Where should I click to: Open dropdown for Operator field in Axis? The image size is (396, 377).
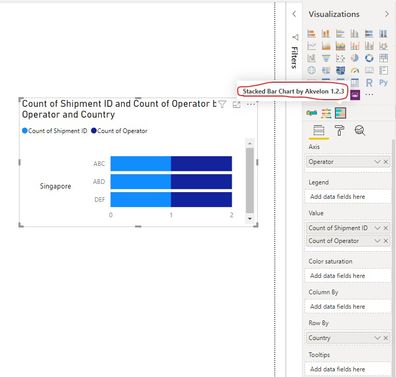coord(377,162)
